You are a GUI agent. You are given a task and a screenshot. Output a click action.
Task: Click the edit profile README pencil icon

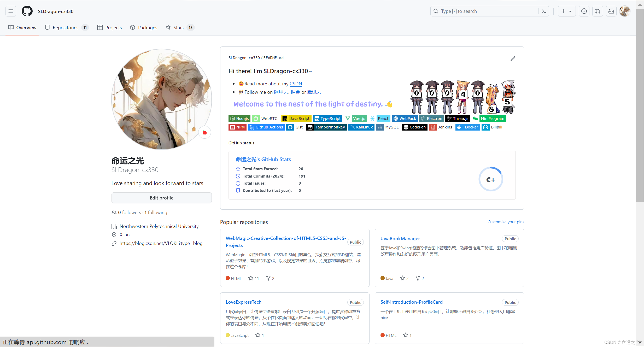pyautogui.click(x=513, y=58)
